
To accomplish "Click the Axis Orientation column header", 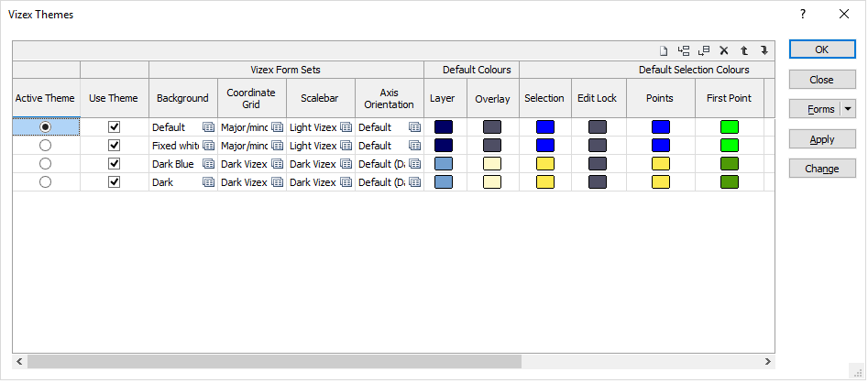I will coord(390,98).
